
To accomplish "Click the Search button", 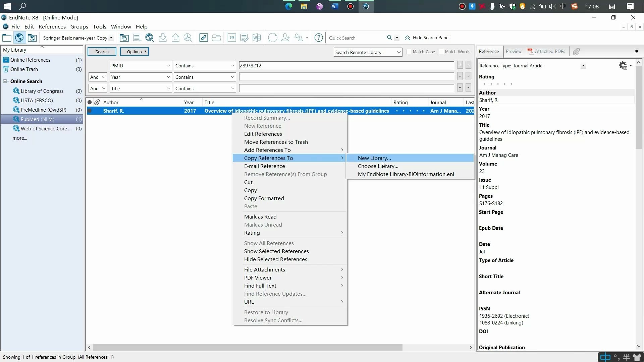I will tap(102, 52).
